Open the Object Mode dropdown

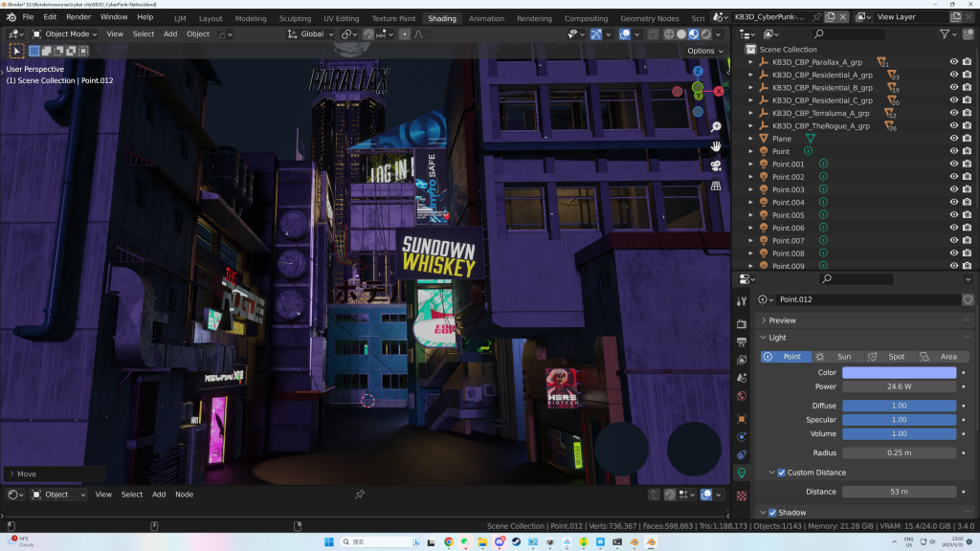(64, 34)
